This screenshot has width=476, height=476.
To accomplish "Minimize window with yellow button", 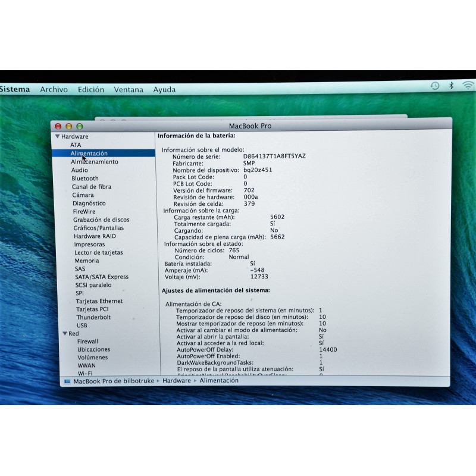I will [x=69, y=126].
